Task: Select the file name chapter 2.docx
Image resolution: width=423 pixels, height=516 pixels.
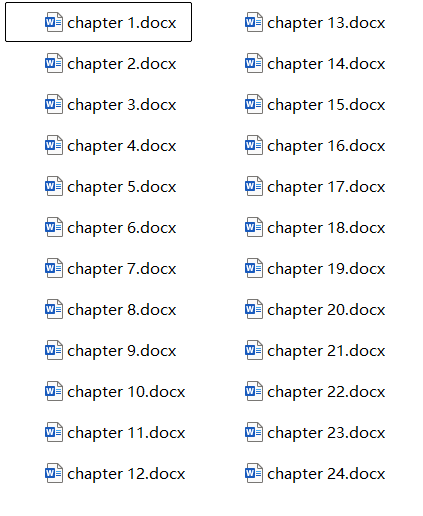Action: [x=122, y=64]
